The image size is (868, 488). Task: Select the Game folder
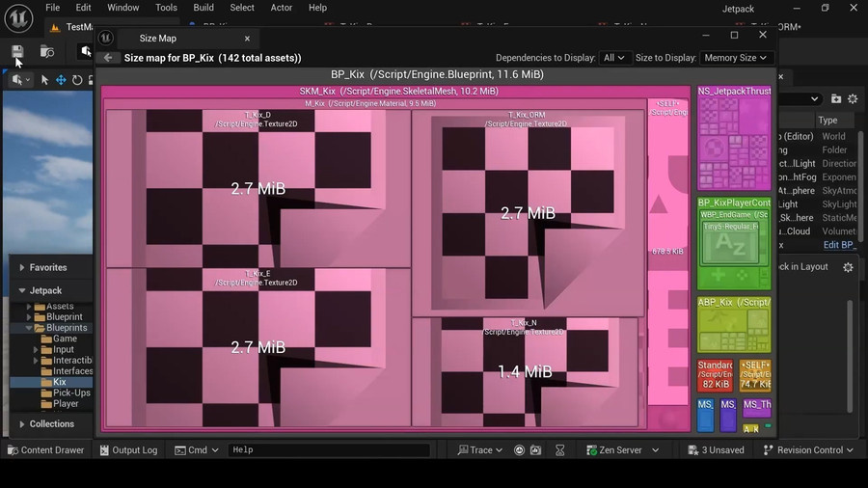[65, 339]
